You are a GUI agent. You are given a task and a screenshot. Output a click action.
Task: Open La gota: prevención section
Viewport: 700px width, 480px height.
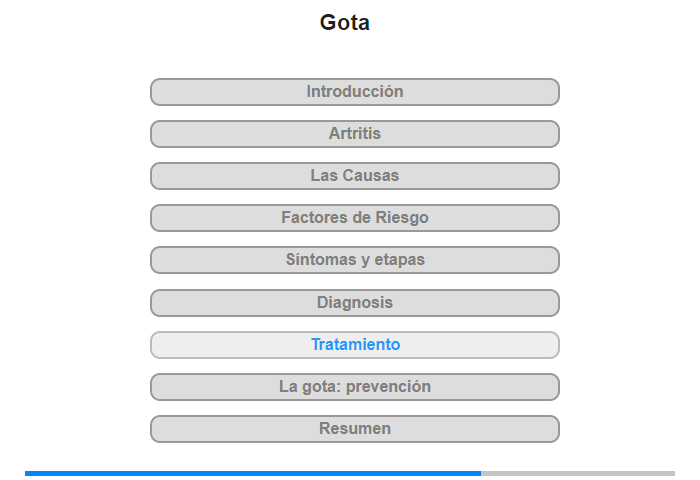tap(354, 387)
